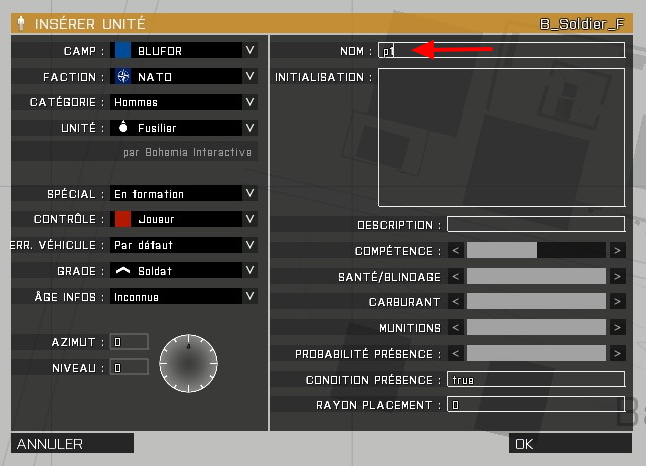The height and width of the screenshot is (466, 646).
Task: Click the red Joueur control swatch
Action: (123, 219)
